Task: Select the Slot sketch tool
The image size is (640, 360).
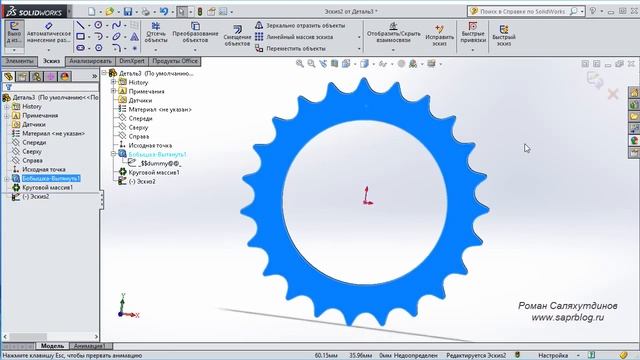Action: click(80, 48)
